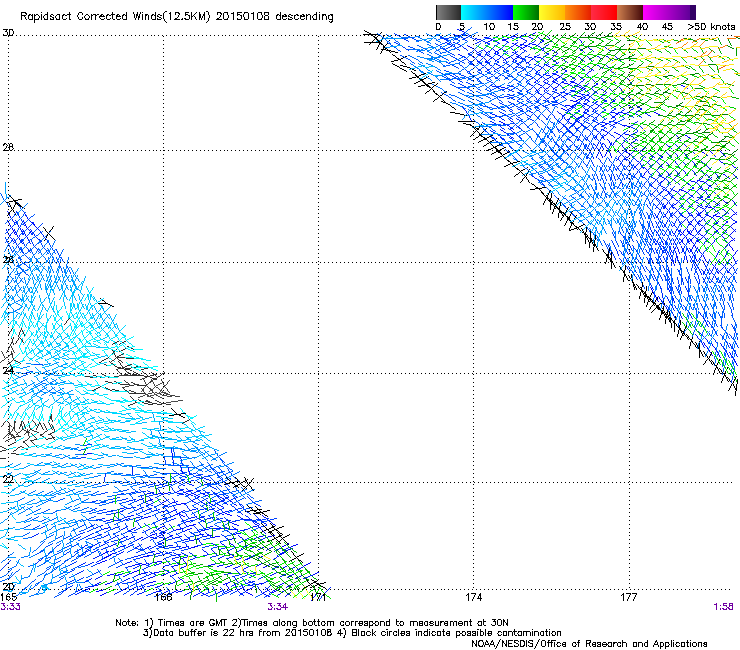740x650 pixels.
Task: Click the latitude label 24
Action: pos(8,371)
